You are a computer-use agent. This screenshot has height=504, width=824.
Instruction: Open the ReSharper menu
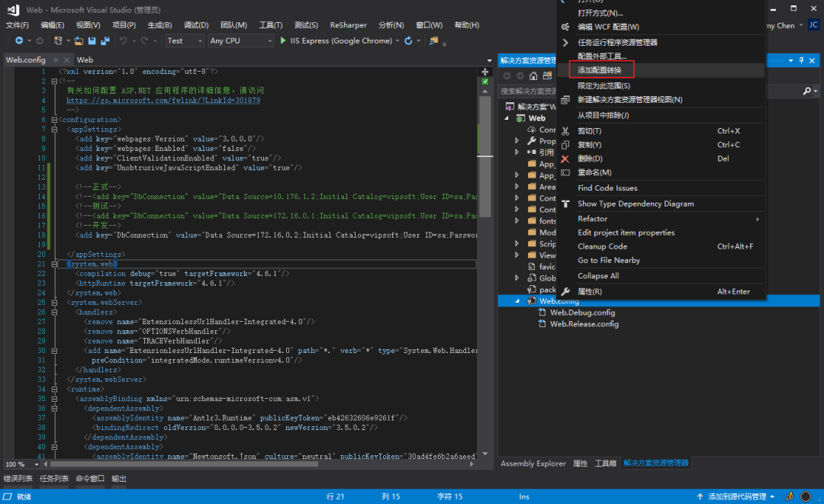pos(349,25)
